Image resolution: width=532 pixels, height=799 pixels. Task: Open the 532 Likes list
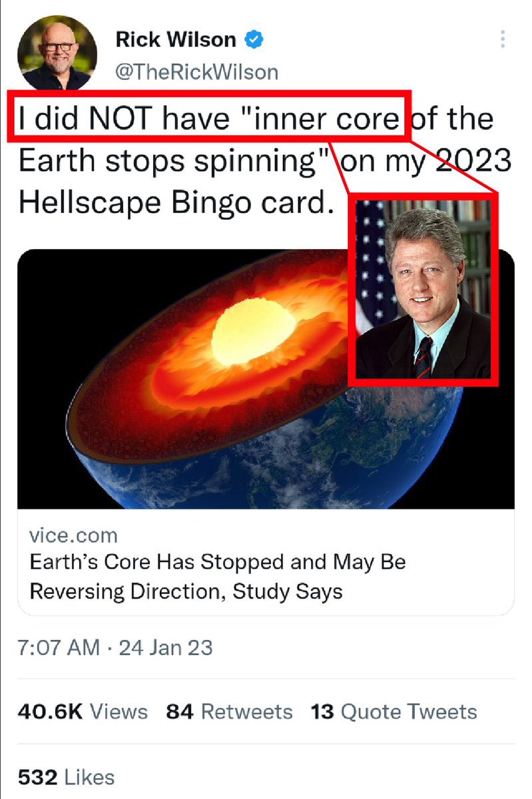point(66,776)
